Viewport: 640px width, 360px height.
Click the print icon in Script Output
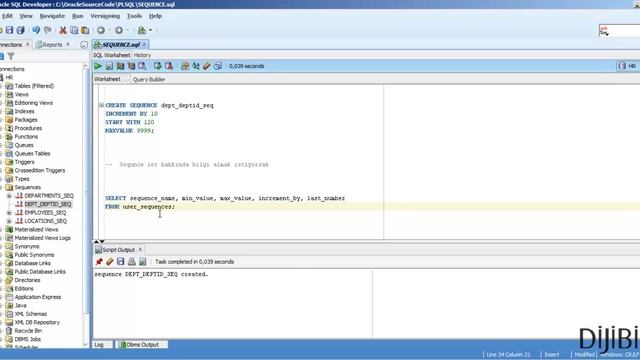(131, 262)
